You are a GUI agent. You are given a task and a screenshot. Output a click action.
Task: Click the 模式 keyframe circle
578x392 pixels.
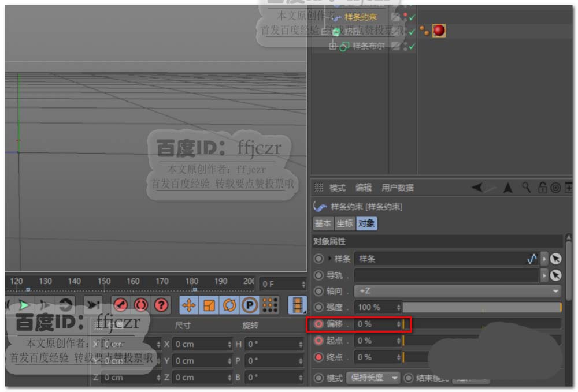coord(318,378)
